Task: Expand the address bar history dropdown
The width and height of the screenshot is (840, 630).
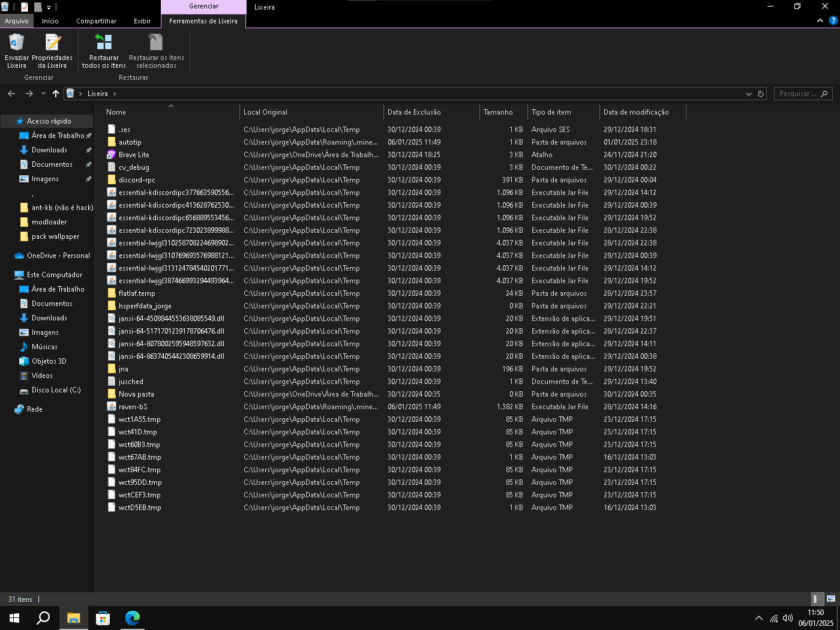Action: 748,94
